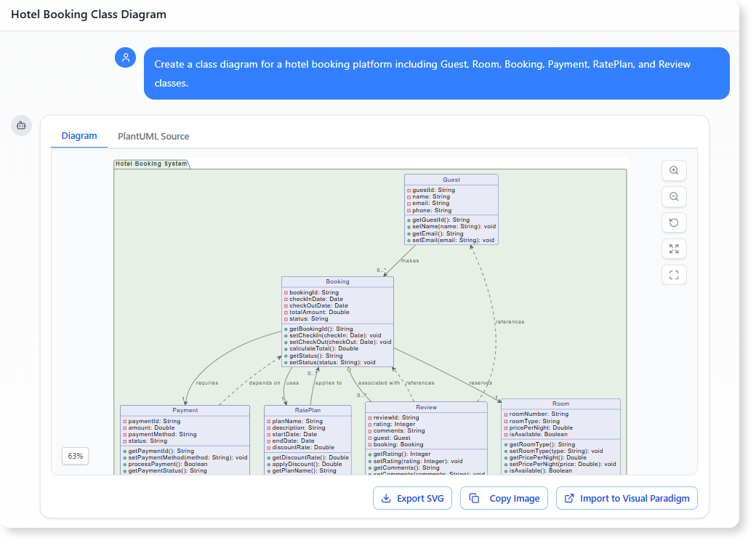Expand the diagram to fit using expand icon
This screenshot has width=756, height=546.
click(x=674, y=249)
